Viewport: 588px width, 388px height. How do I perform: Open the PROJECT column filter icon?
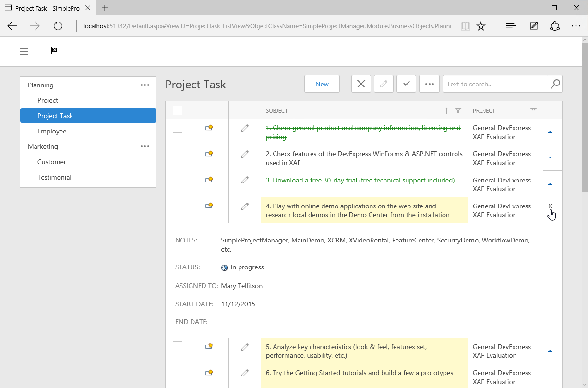pos(533,111)
